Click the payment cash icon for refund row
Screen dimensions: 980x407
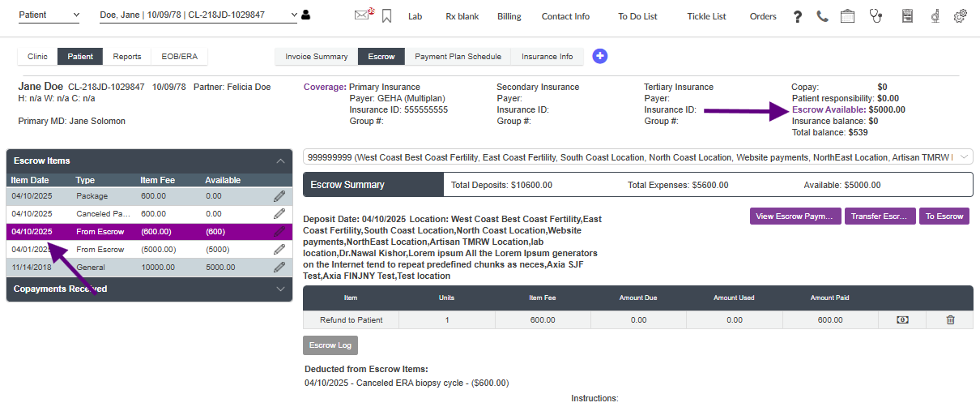coord(901,320)
